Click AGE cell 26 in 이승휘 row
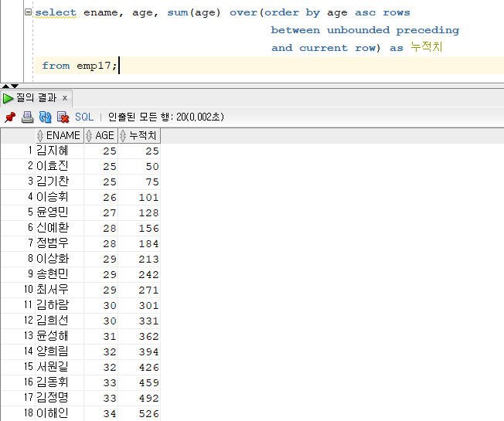 (x=101, y=197)
